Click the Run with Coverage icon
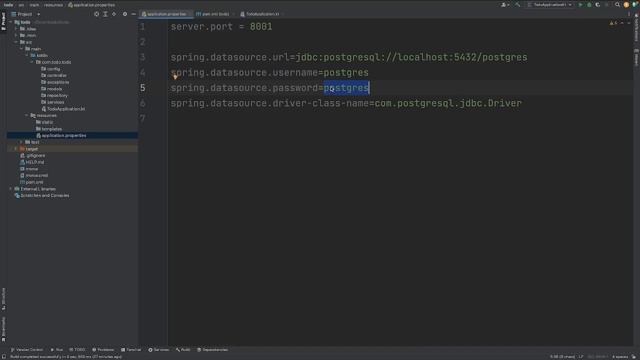640x360 pixels. click(x=598, y=5)
